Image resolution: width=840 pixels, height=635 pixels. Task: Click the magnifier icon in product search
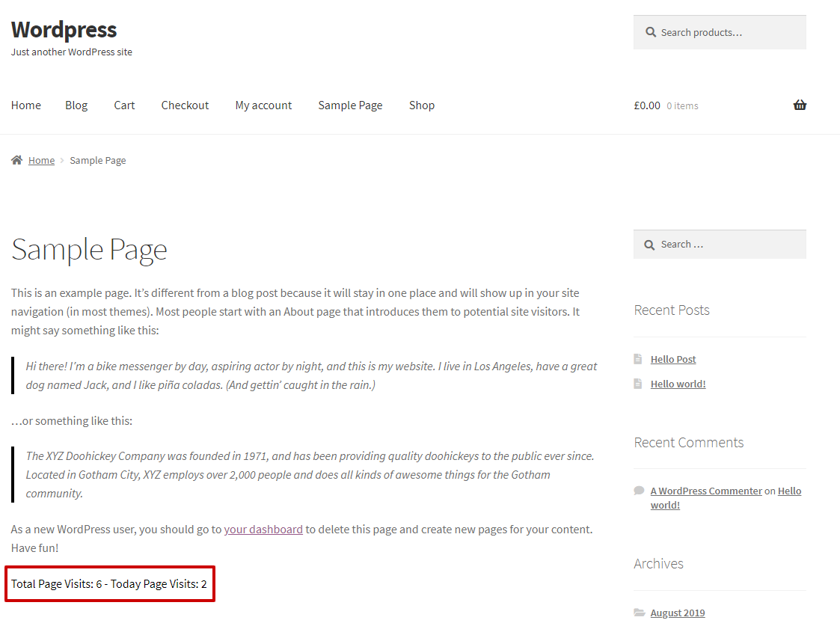click(651, 33)
